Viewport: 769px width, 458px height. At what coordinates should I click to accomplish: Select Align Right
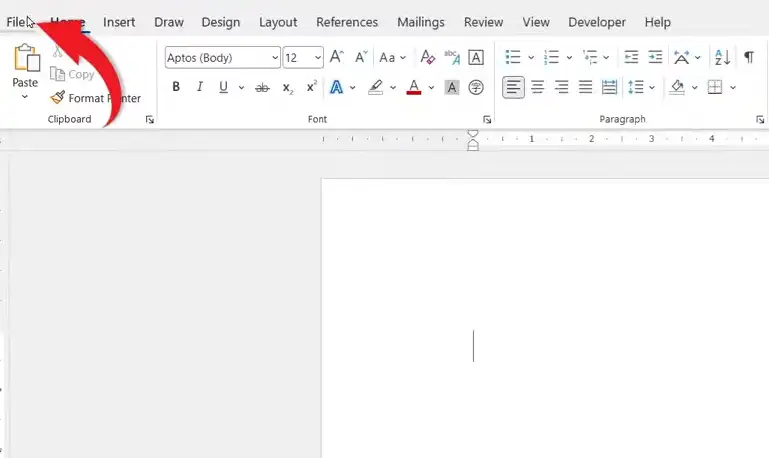[562, 87]
